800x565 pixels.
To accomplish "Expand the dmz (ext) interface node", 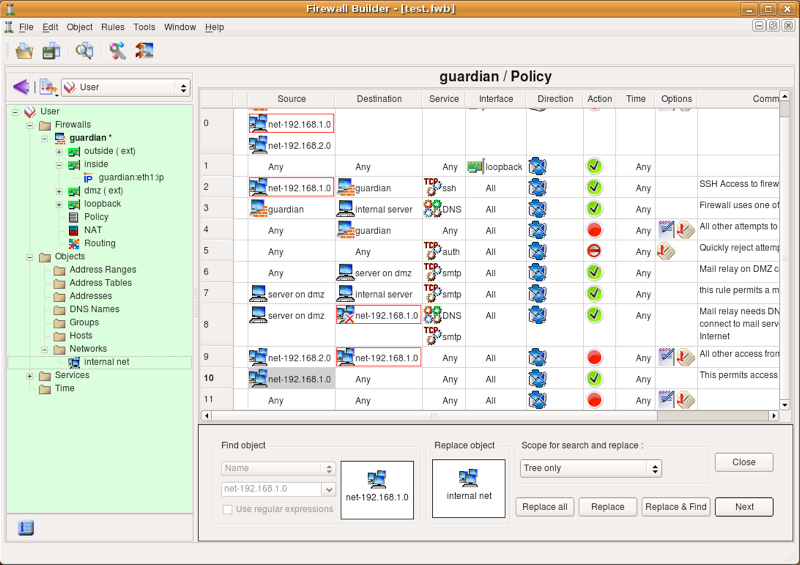I will click(x=59, y=191).
